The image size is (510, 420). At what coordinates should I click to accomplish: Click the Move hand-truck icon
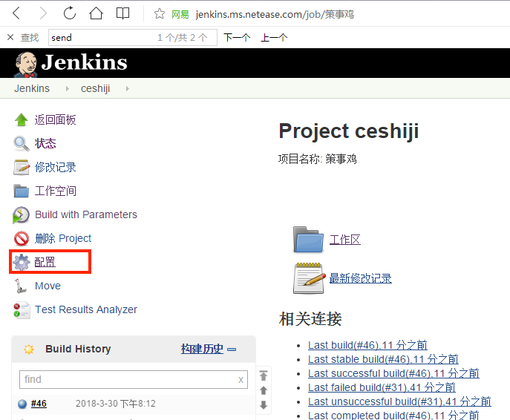(x=21, y=286)
